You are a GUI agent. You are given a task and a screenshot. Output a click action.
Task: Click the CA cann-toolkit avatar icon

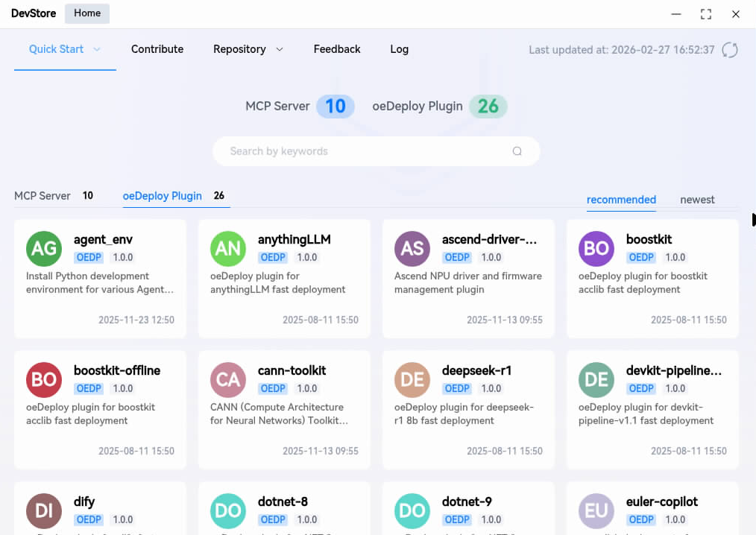click(x=228, y=380)
